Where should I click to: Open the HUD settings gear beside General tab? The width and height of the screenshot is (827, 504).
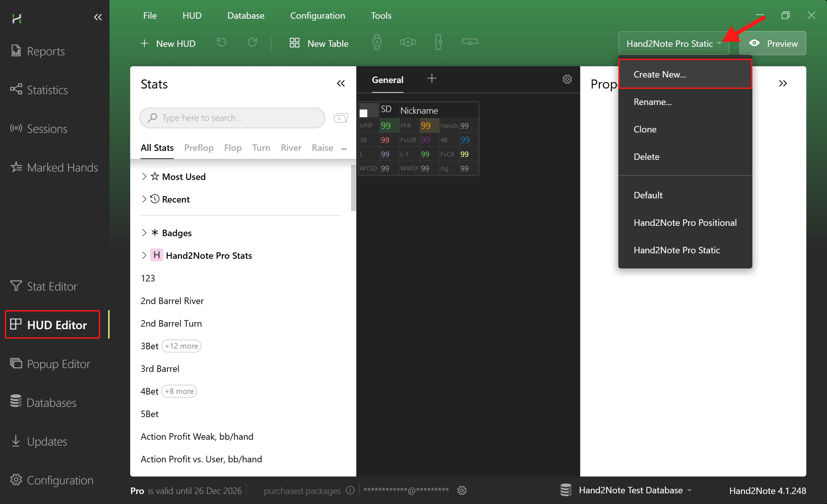pos(567,79)
